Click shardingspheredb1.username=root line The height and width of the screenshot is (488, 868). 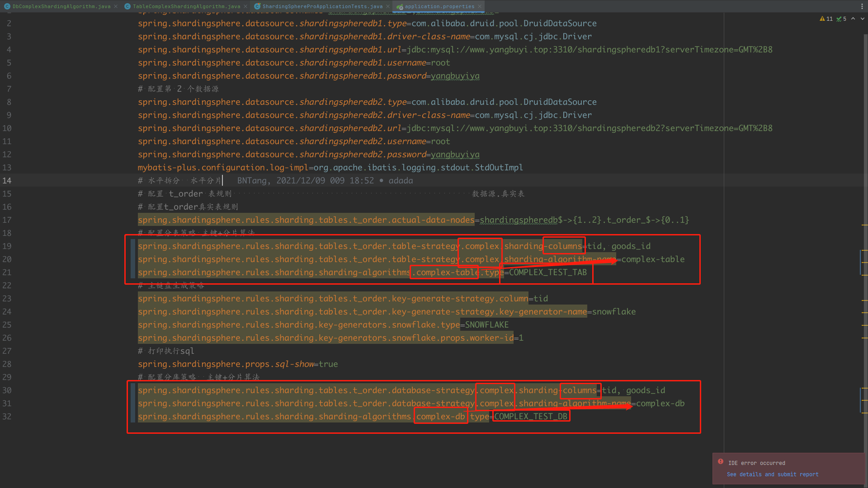coord(294,63)
